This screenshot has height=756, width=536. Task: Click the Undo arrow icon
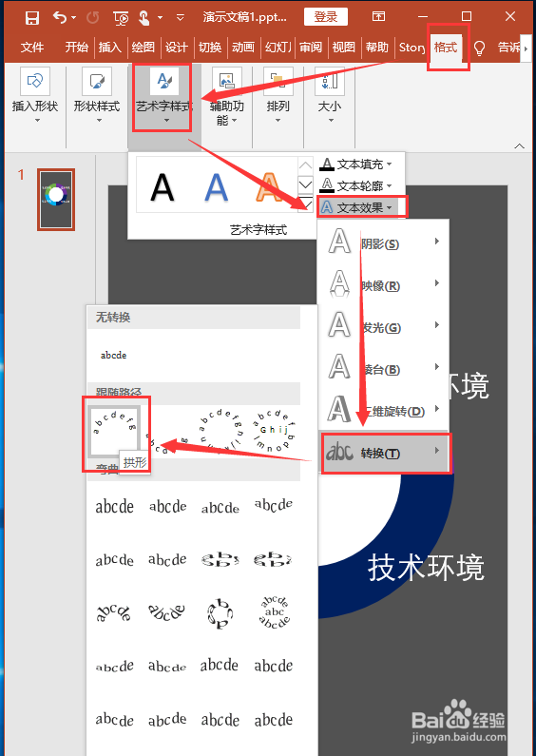pyautogui.click(x=60, y=18)
